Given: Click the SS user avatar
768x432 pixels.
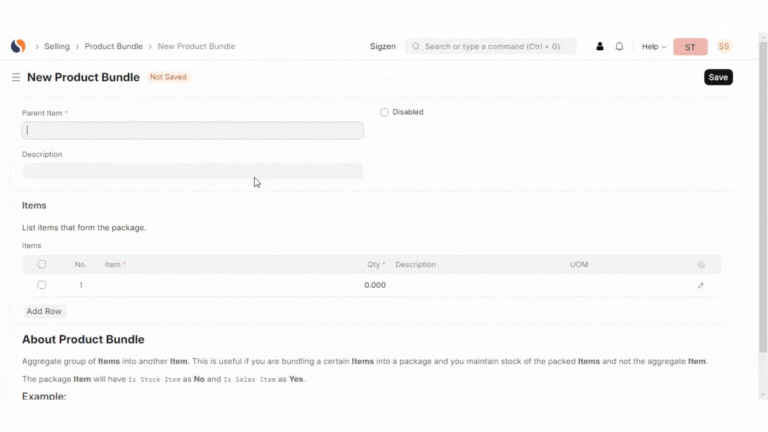Looking at the screenshot, I should 723,47.
